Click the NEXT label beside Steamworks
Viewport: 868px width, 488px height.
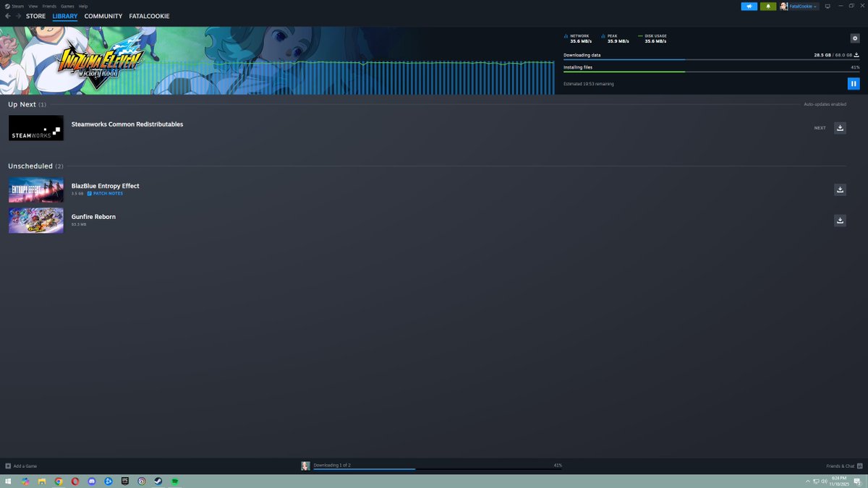click(820, 128)
